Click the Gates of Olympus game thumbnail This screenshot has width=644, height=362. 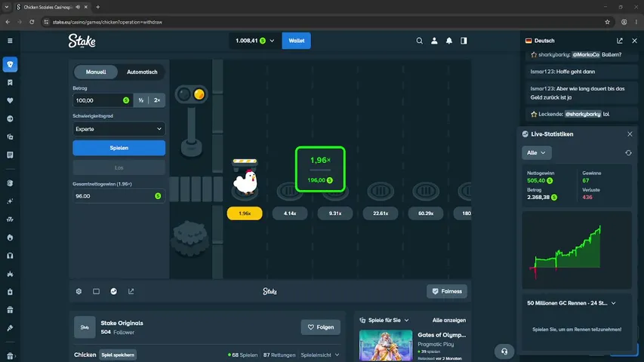click(386, 345)
